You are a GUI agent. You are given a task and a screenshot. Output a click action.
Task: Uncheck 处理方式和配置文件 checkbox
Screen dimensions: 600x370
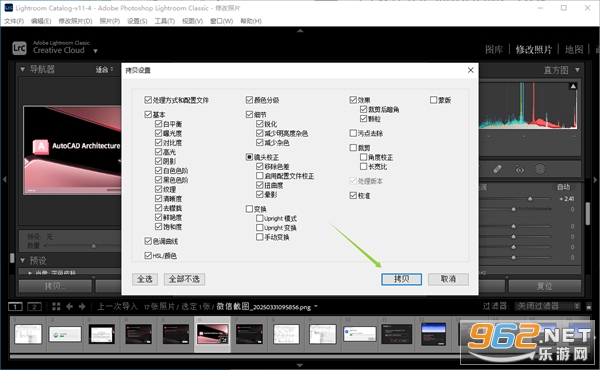point(148,100)
